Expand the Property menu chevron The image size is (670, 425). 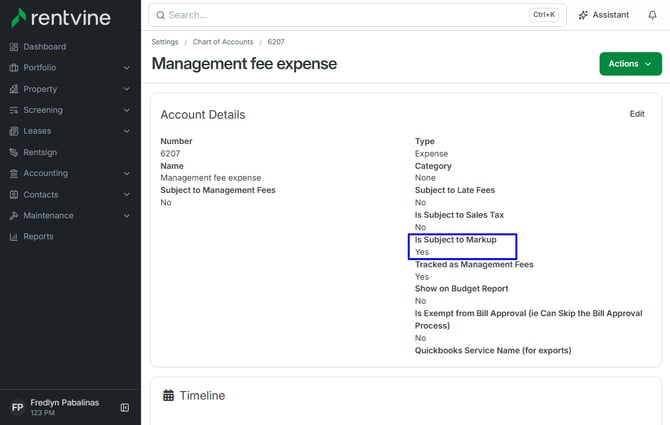126,89
